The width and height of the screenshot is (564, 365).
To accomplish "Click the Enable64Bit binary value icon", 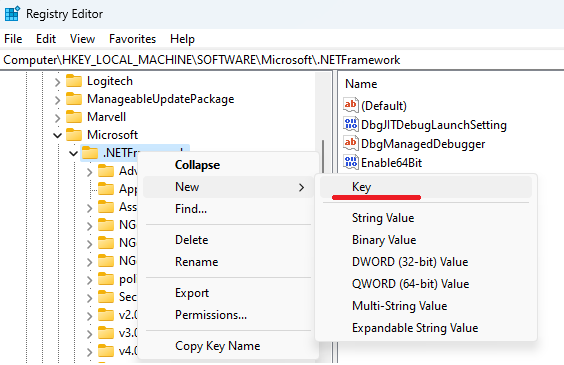I will pyautogui.click(x=351, y=162).
